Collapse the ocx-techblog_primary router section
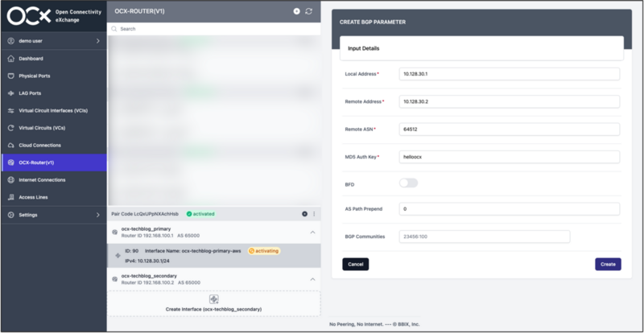The width and height of the screenshot is (644, 333). (312, 232)
